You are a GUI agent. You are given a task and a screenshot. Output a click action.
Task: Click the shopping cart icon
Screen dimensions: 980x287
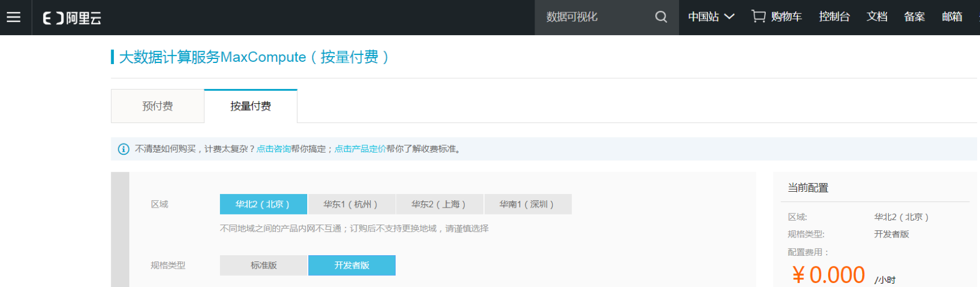tap(758, 16)
